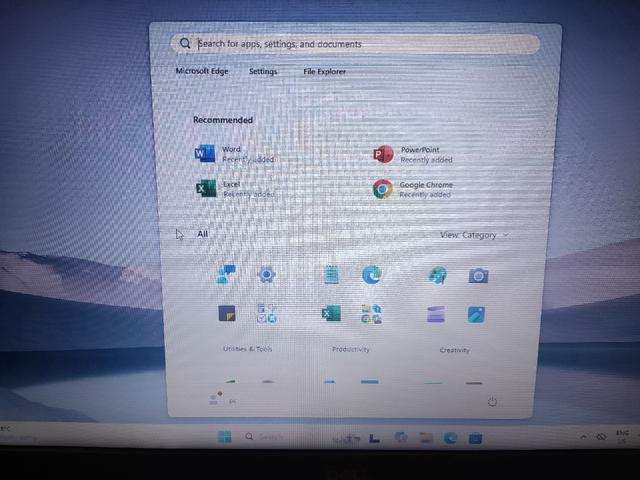Open Microsoft Store from the taskbar
The height and width of the screenshot is (480, 640).
coord(475,438)
